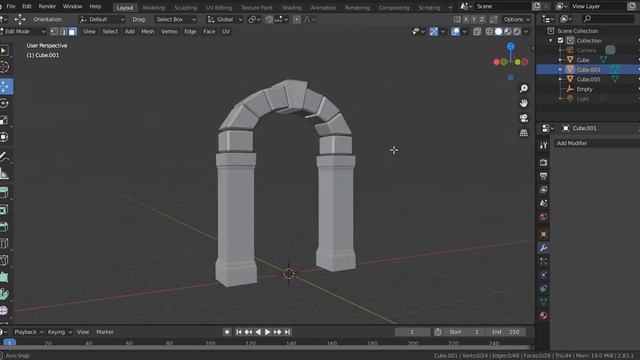Expand the Cube.005 outliner item
The image size is (640, 360).
click(x=560, y=79)
